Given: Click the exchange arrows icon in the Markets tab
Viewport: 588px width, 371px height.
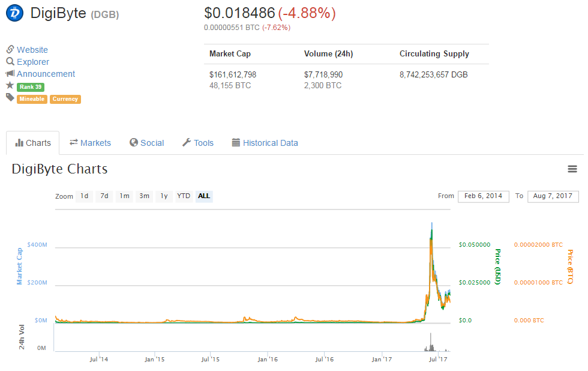Looking at the screenshot, I should pos(73,142).
